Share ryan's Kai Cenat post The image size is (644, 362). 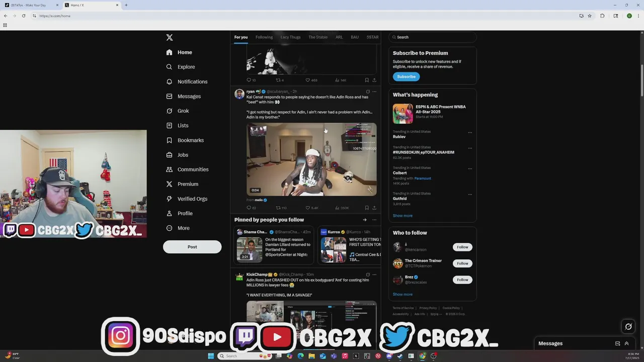click(x=374, y=208)
